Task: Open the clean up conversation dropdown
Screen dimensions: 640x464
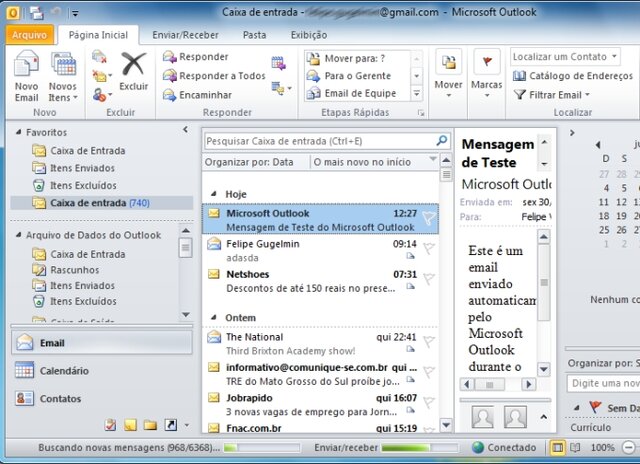Action: point(102,76)
